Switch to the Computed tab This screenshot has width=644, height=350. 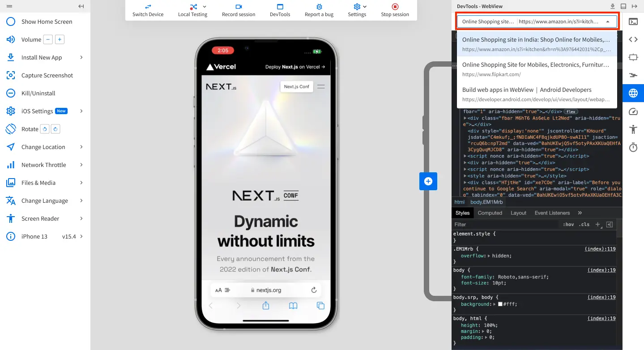[490, 213]
